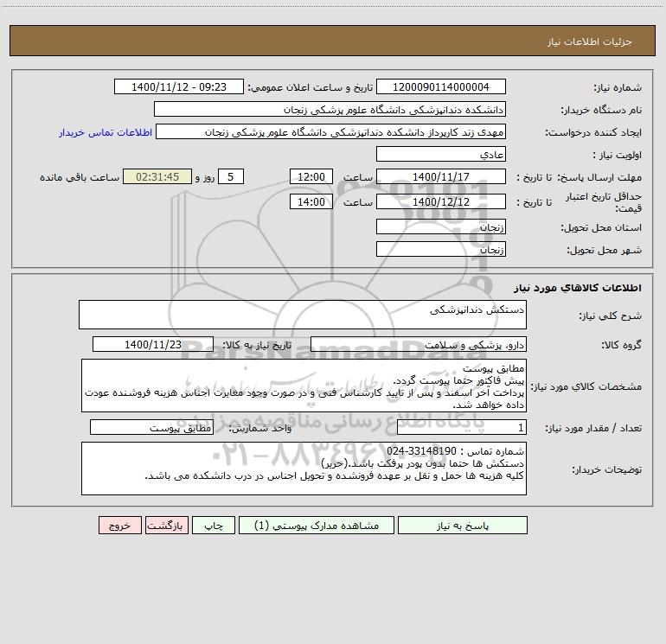The width and height of the screenshot is (666, 644).
Task: Click the label توضیحات خریدار
Action: (x=607, y=469)
